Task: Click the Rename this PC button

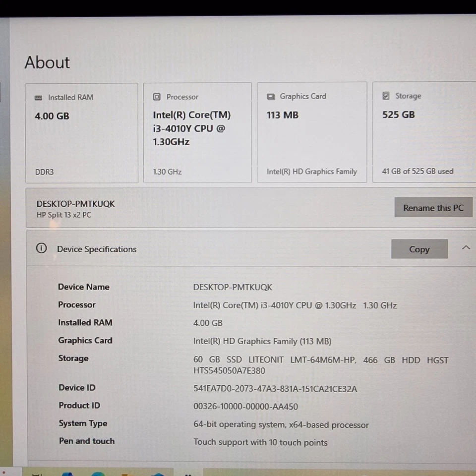Action: pyautogui.click(x=433, y=208)
